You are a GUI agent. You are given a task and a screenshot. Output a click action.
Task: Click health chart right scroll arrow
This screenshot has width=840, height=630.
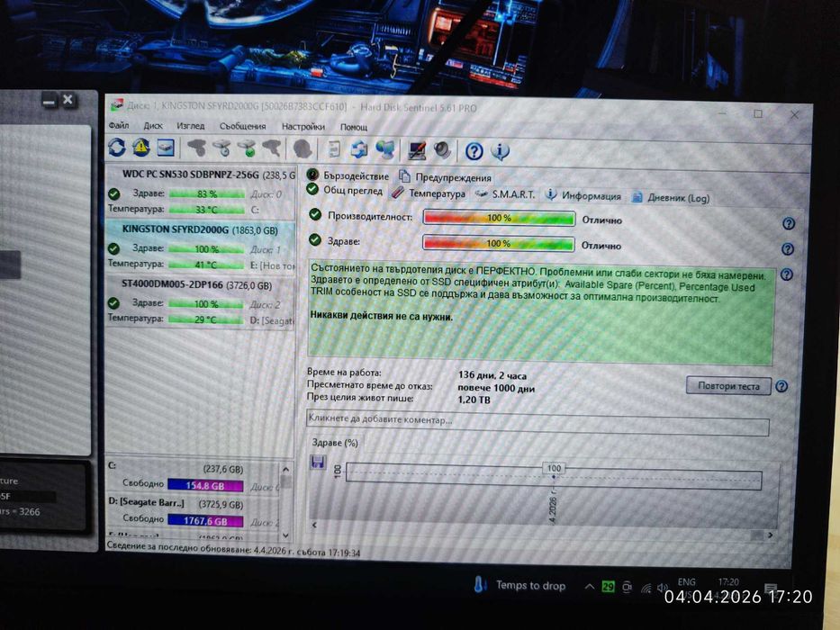coord(771,535)
